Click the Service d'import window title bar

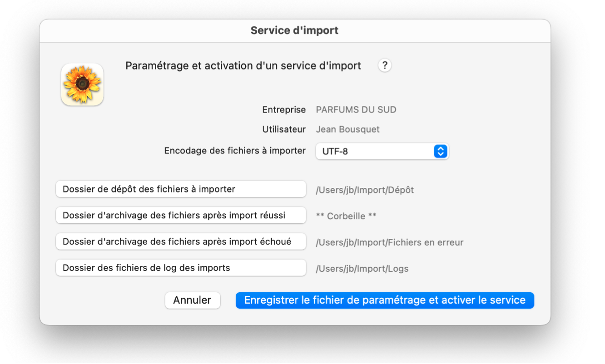295,31
